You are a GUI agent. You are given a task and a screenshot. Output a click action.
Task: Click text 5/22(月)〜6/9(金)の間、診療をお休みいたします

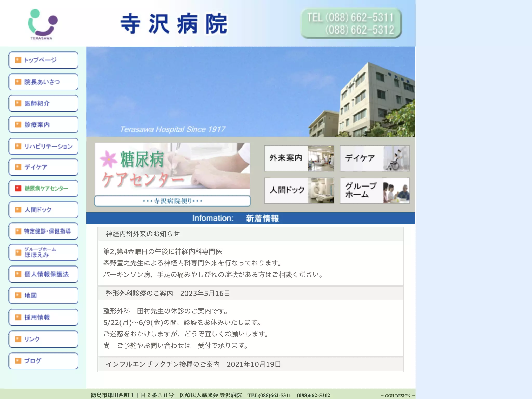182,322
